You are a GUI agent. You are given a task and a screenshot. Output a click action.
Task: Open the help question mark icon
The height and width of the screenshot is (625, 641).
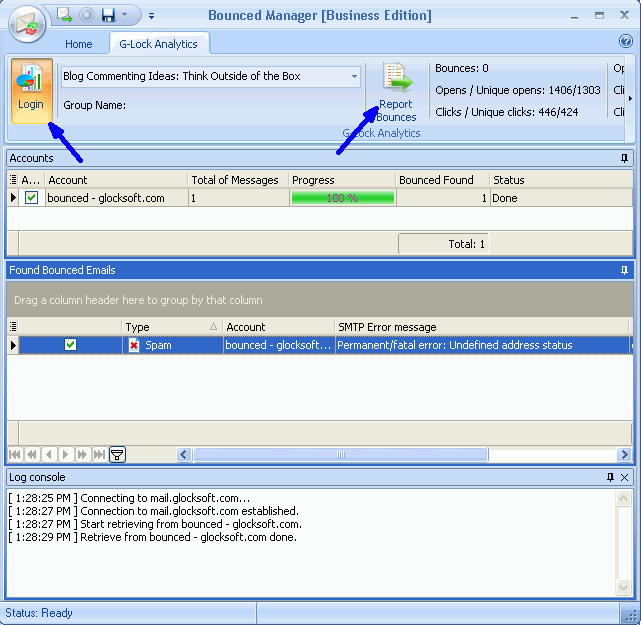click(x=625, y=41)
